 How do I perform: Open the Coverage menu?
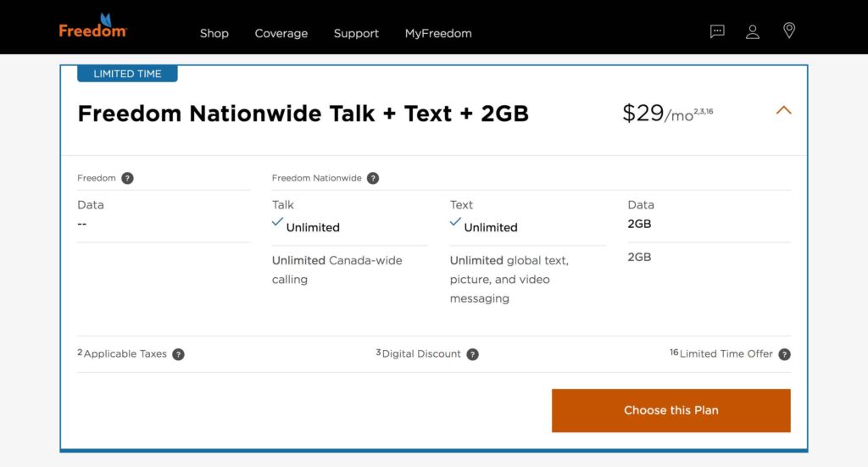pos(281,33)
